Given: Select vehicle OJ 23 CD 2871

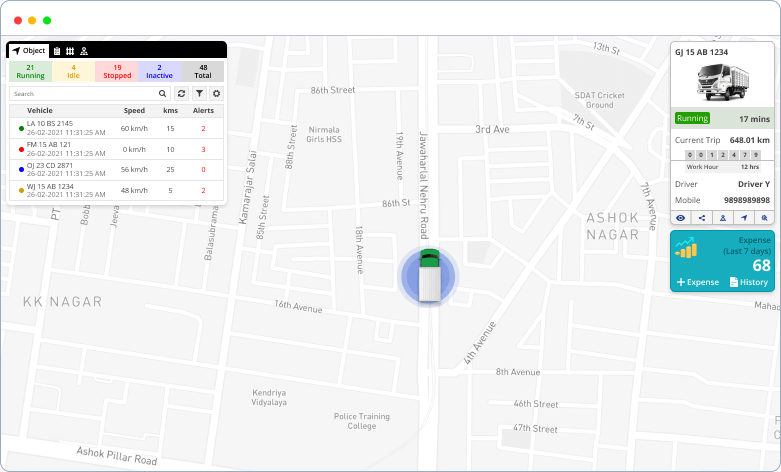Looking at the screenshot, I should coord(116,170).
